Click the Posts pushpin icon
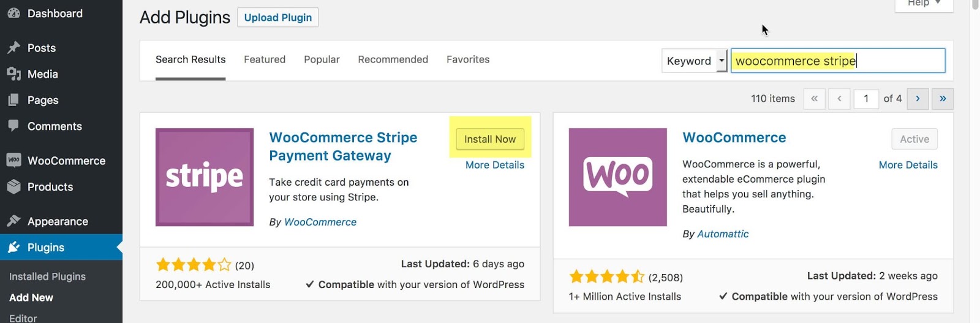The width and height of the screenshot is (980, 323). pyautogui.click(x=13, y=48)
